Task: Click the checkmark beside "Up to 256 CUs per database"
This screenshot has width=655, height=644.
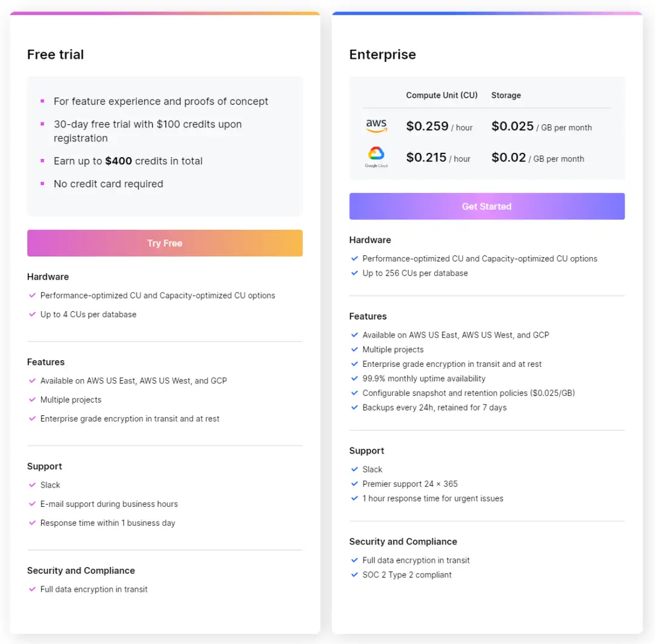Action: (355, 273)
